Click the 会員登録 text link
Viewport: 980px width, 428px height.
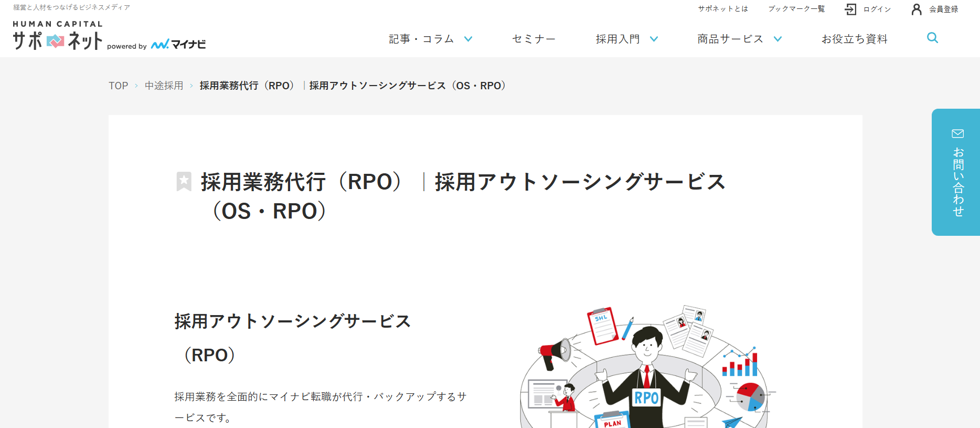943,9
